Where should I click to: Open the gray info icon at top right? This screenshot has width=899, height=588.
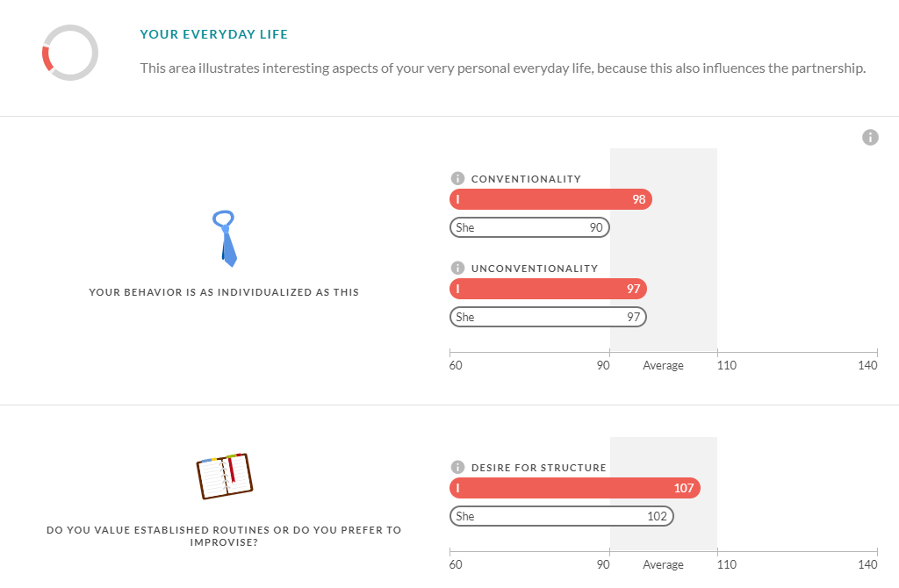point(870,138)
